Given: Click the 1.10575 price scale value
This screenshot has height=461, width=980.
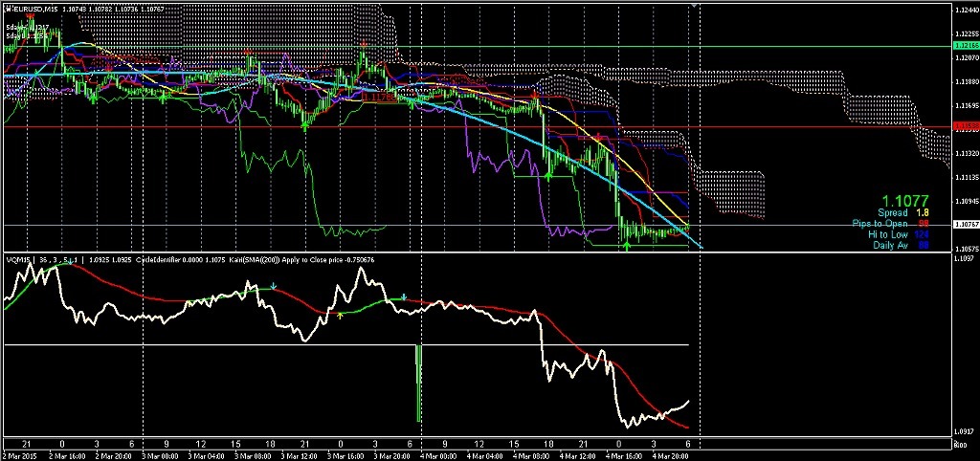Looking at the screenshot, I should 967,248.
